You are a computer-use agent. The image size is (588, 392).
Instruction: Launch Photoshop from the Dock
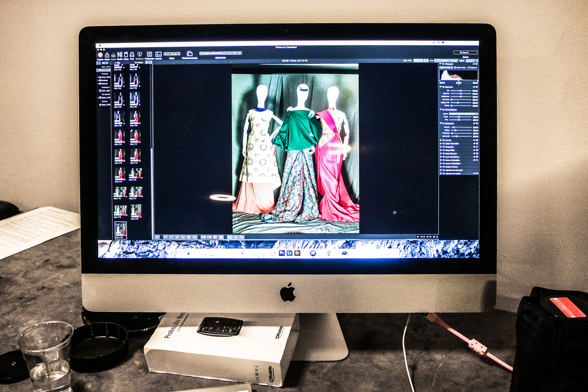(x=282, y=253)
